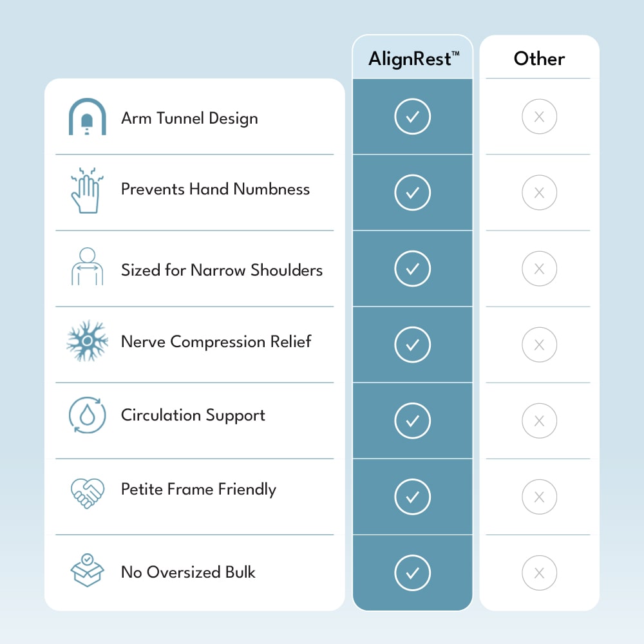
Task: Select the narrow shoulders person icon
Action: (87, 267)
